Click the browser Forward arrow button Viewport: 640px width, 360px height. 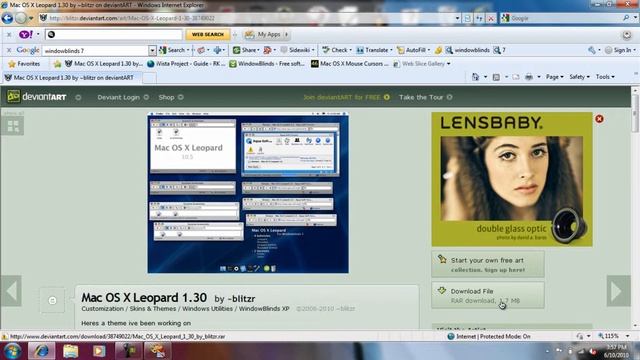point(20,18)
